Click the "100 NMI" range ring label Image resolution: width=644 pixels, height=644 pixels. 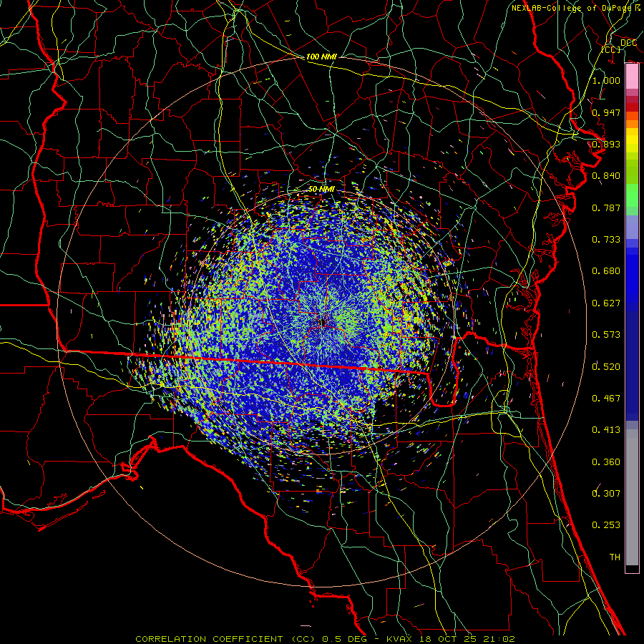pyautogui.click(x=321, y=57)
